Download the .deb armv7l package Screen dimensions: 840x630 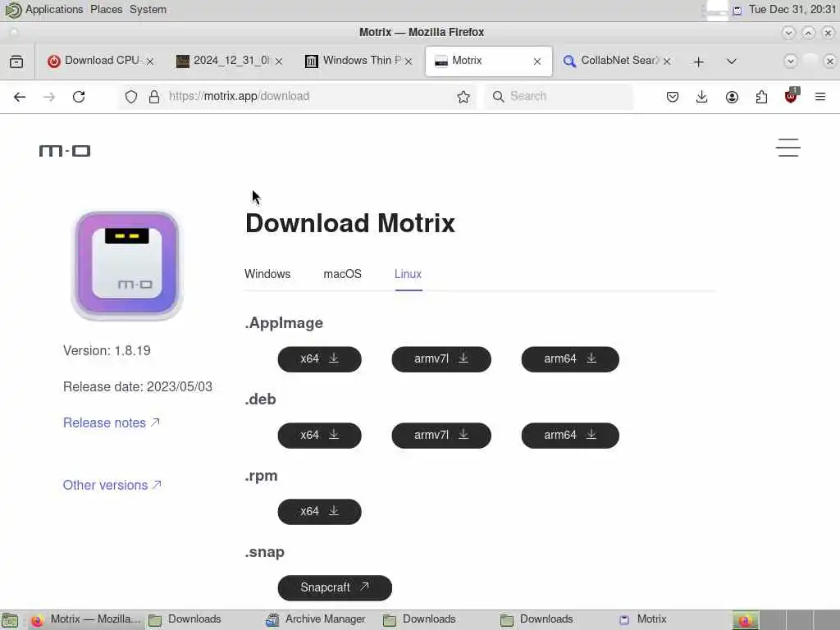pos(441,436)
